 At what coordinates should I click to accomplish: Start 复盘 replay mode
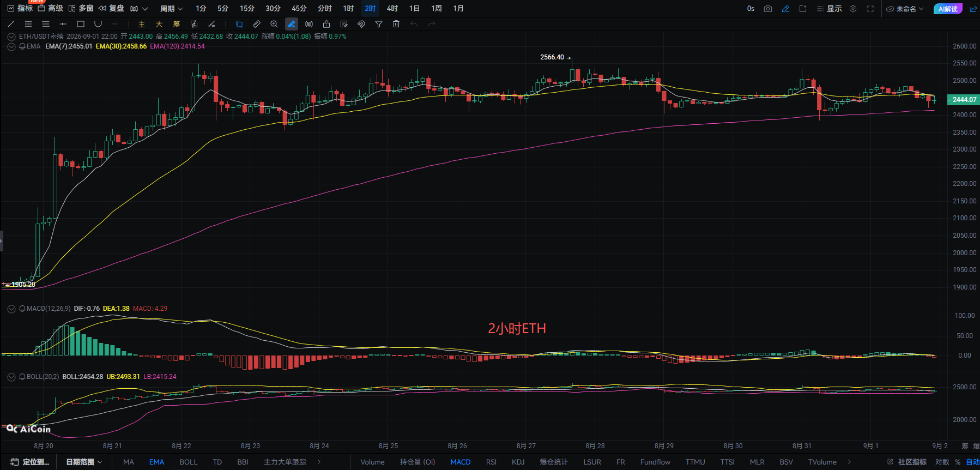(111, 9)
